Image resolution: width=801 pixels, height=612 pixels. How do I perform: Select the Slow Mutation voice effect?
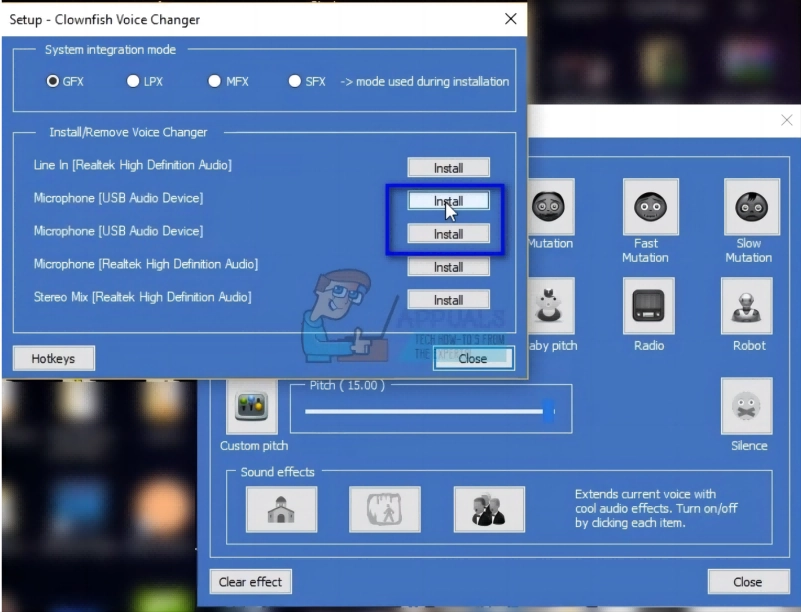[751, 206]
